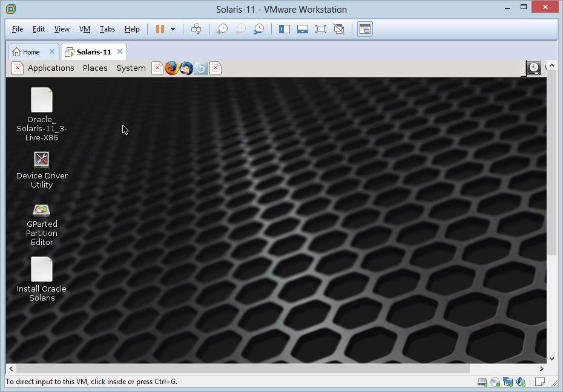The height and width of the screenshot is (392, 563).
Task: Launch Firefox from the Solaris panel
Action: coord(172,68)
